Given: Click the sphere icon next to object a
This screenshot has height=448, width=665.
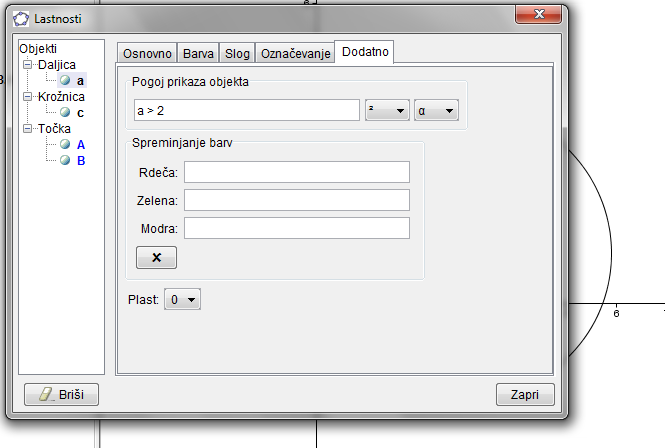Looking at the screenshot, I should (65, 80).
